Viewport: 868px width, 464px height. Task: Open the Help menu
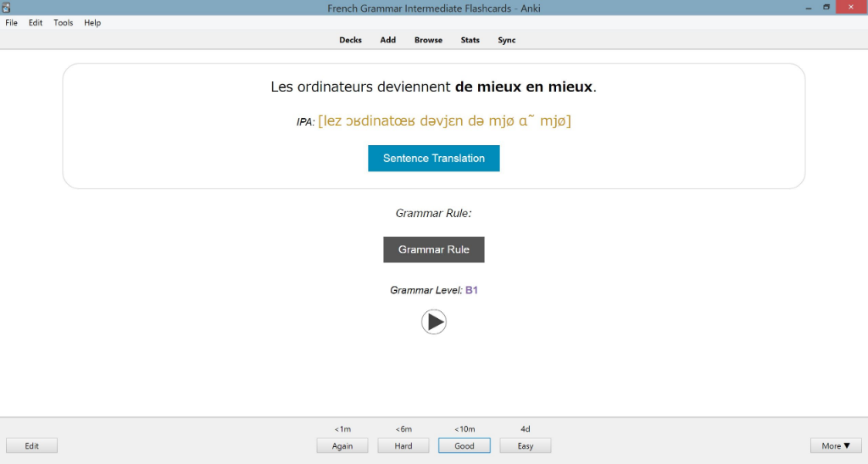(x=92, y=23)
